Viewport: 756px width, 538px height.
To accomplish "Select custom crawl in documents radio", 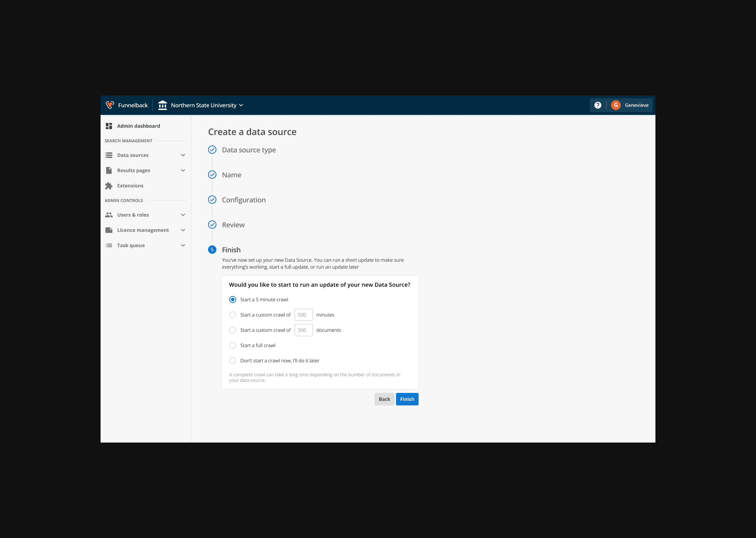I will coord(233,330).
